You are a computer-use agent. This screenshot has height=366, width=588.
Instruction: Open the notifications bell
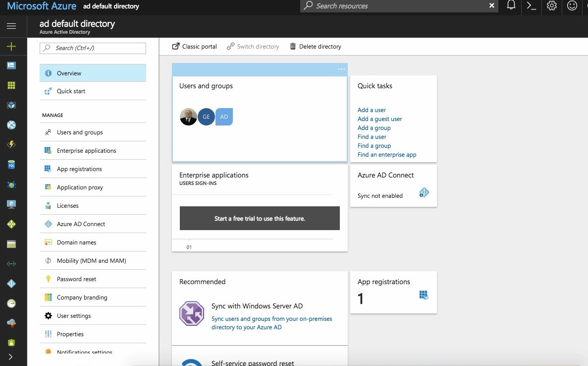coord(511,6)
